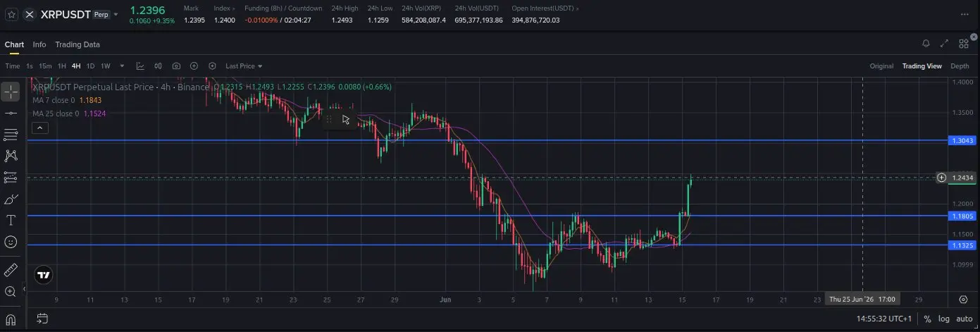Select the 1s time interval

tap(30, 66)
